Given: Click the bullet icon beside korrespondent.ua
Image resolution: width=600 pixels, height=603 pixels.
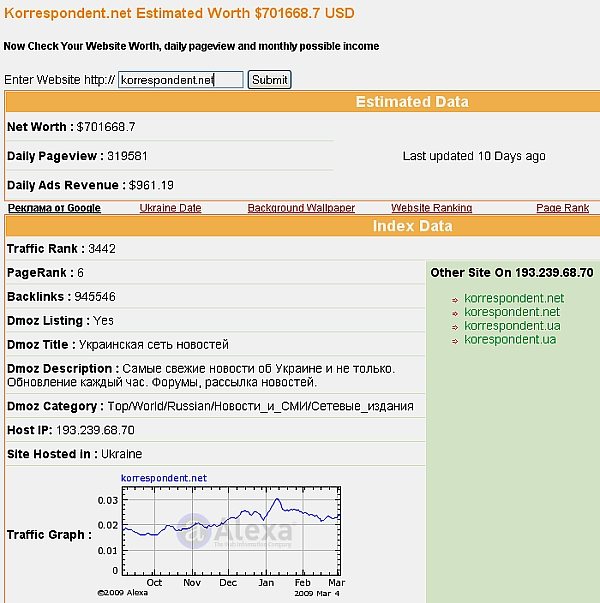Looking at the screenshot, I should point(454,326).
